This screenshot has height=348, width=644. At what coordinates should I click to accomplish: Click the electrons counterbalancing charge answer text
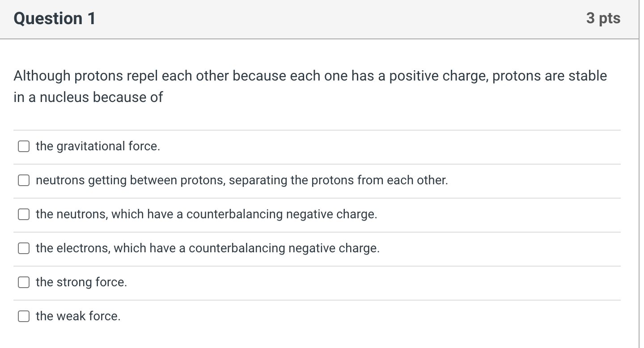[x=208, y=248]
